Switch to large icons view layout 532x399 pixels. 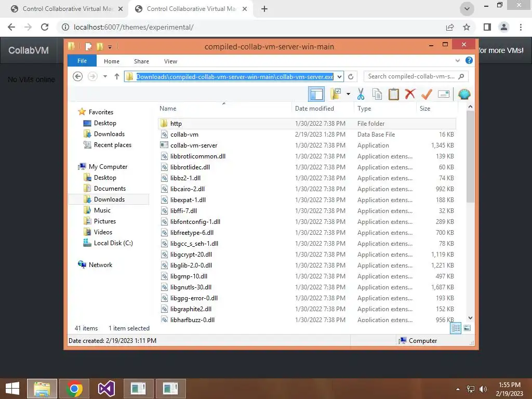click(x=467, y=328)
